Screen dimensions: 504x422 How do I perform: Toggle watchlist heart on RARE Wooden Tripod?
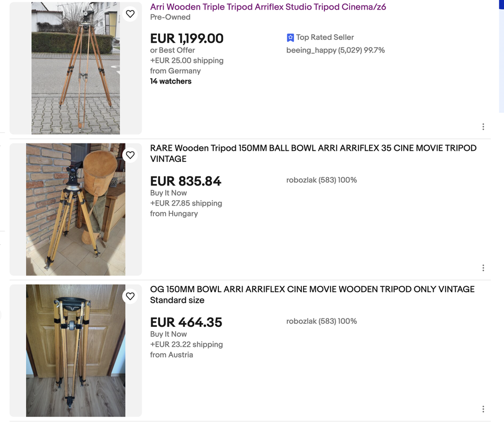pyautogui.click(x=130, y=155)
